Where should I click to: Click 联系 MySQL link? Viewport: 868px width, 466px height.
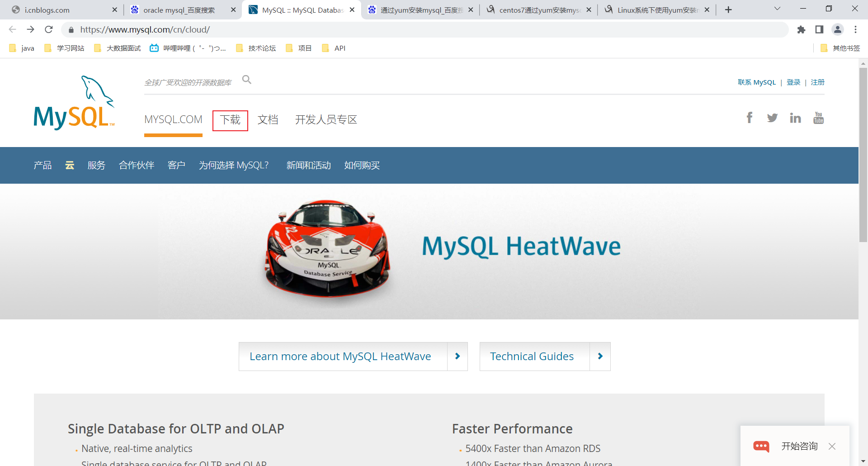[757, 82]
